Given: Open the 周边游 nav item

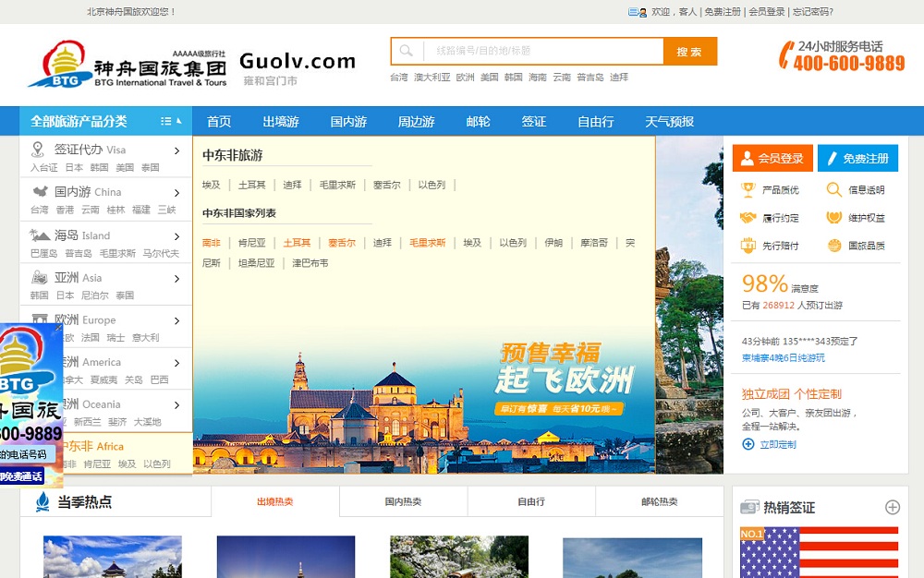Looking at the screenshot, I should (x=417, y=122).
